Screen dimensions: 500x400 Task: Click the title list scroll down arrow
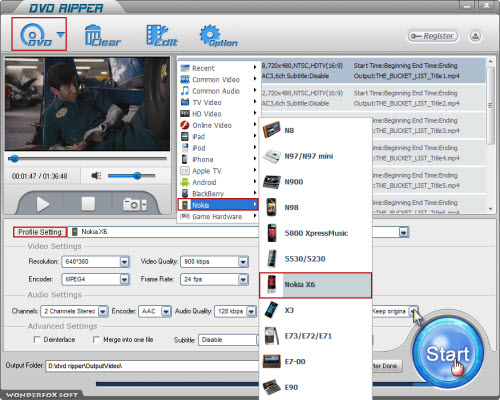click(490, 209)
